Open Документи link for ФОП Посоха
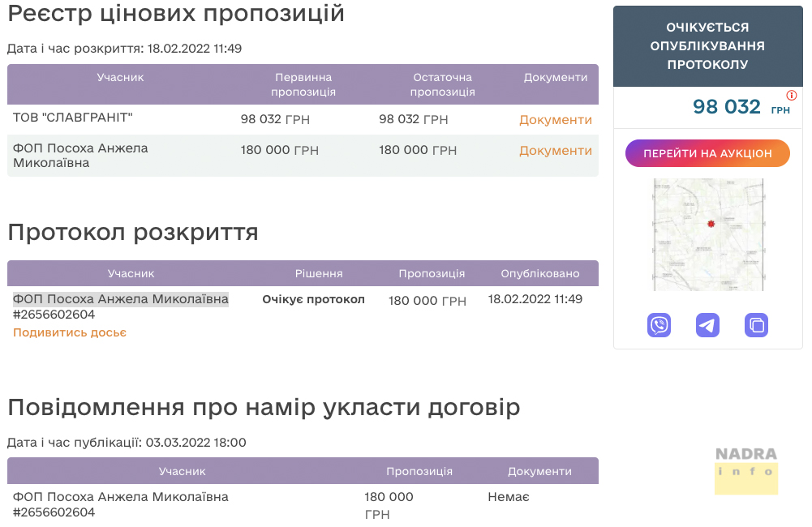Viewport: 812px width, 527px height. (x=556, y=151)
